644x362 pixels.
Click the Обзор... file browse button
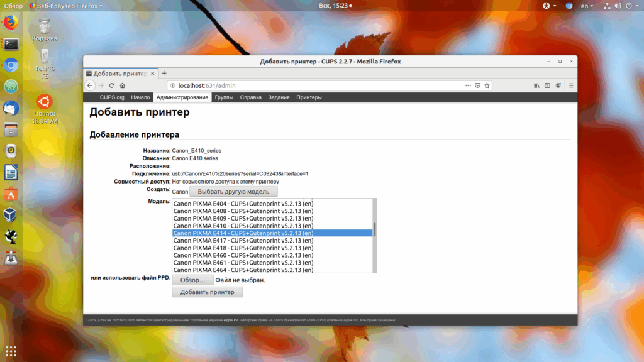192,280
